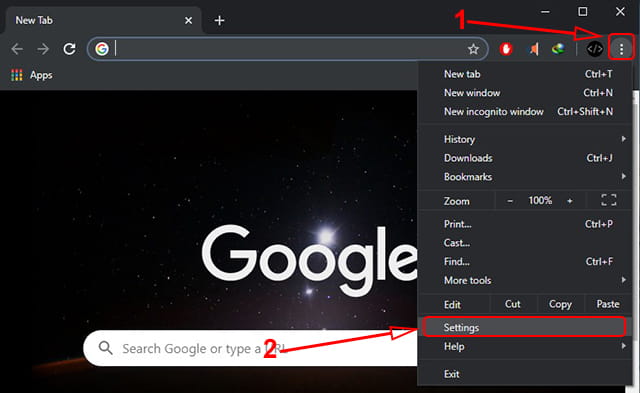Maximize the Chrome window
The height and width of the screenshot is (393, 640).
pos(583,12)
